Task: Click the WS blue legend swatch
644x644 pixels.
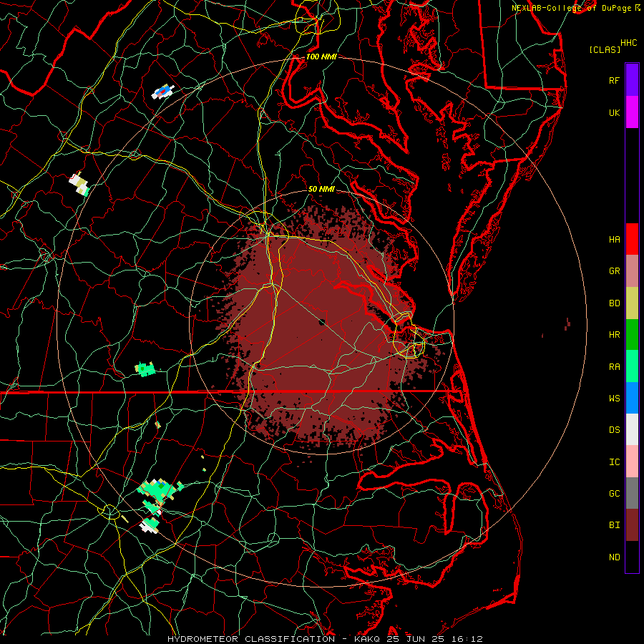Action: [x=632, y=398]
